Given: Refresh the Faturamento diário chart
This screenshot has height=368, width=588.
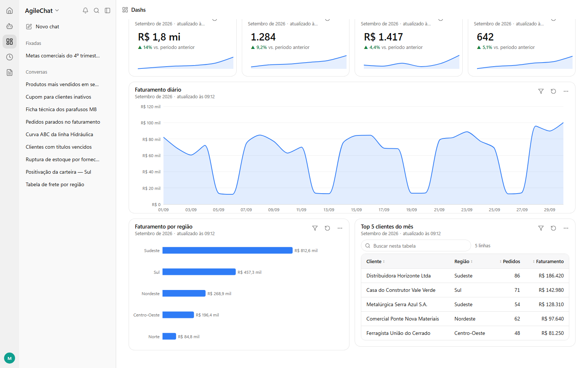Looking at the screenshot, I should 553,91.
